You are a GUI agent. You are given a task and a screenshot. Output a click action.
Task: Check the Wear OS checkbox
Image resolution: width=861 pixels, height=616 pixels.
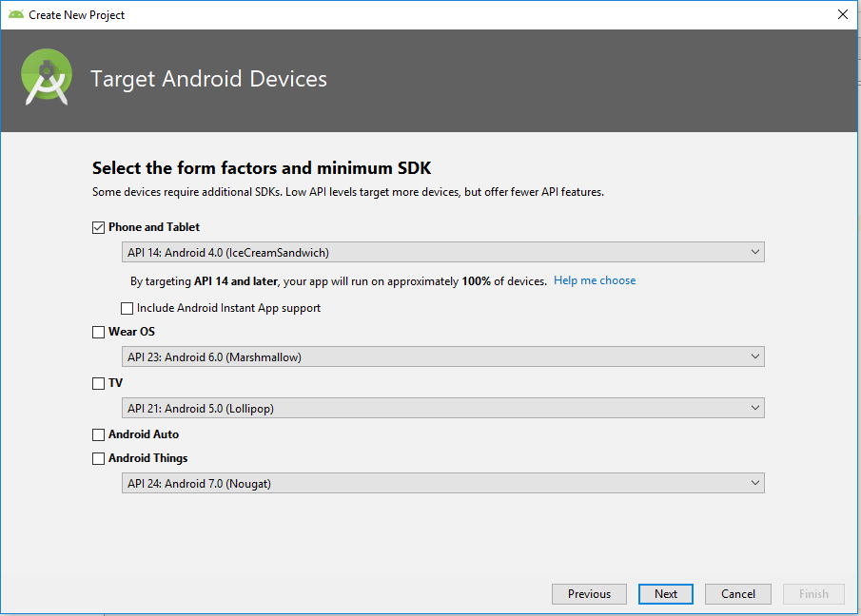98,333
